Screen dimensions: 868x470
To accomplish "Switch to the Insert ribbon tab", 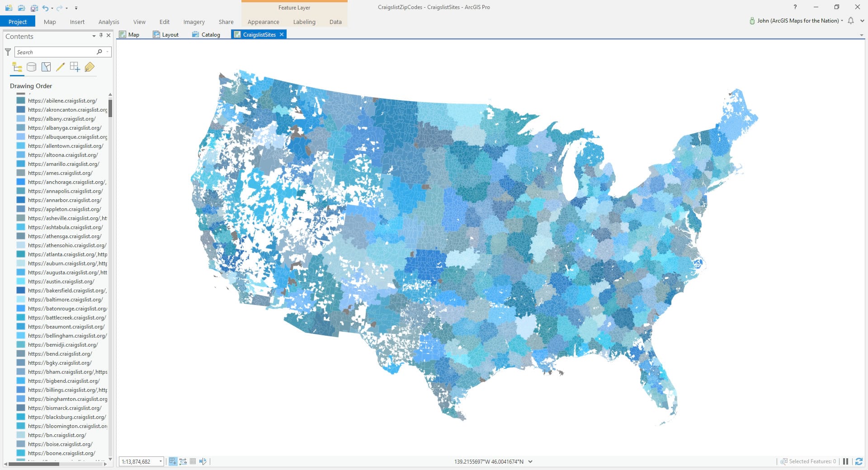I will (77, 22).
